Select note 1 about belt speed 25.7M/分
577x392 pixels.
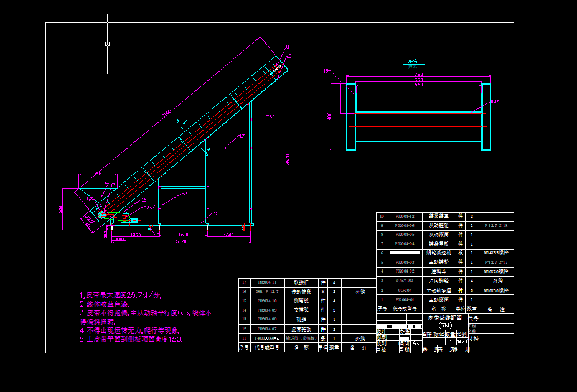tap(120, 296)
